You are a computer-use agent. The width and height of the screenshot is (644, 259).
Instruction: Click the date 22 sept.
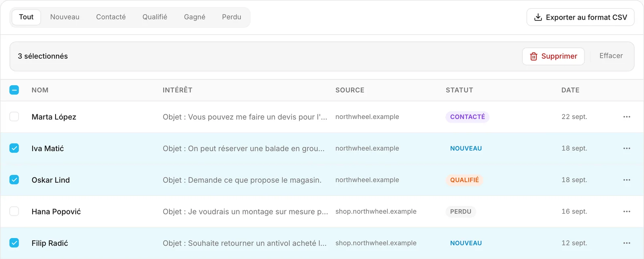pos(574,117)
